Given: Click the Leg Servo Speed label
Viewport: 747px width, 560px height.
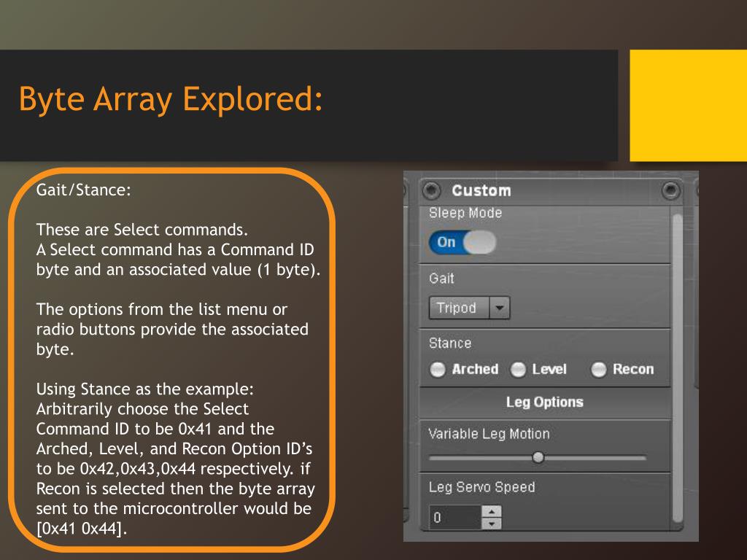Looking at the screenshot, I should 481,487.
